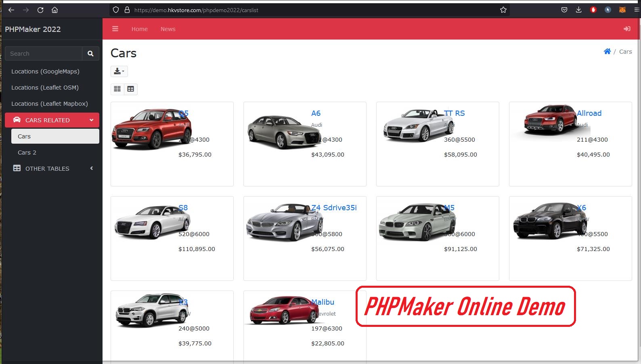Click the browser back arrow

(x=11, y=10)
